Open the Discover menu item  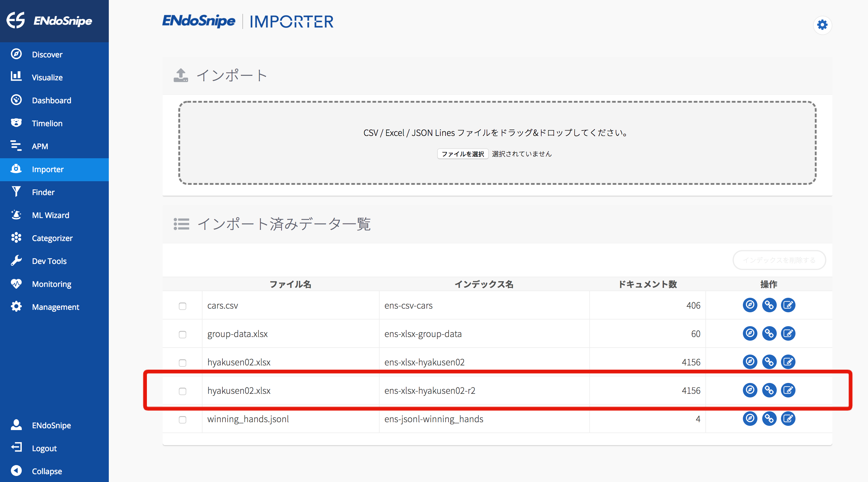(54, 54)
